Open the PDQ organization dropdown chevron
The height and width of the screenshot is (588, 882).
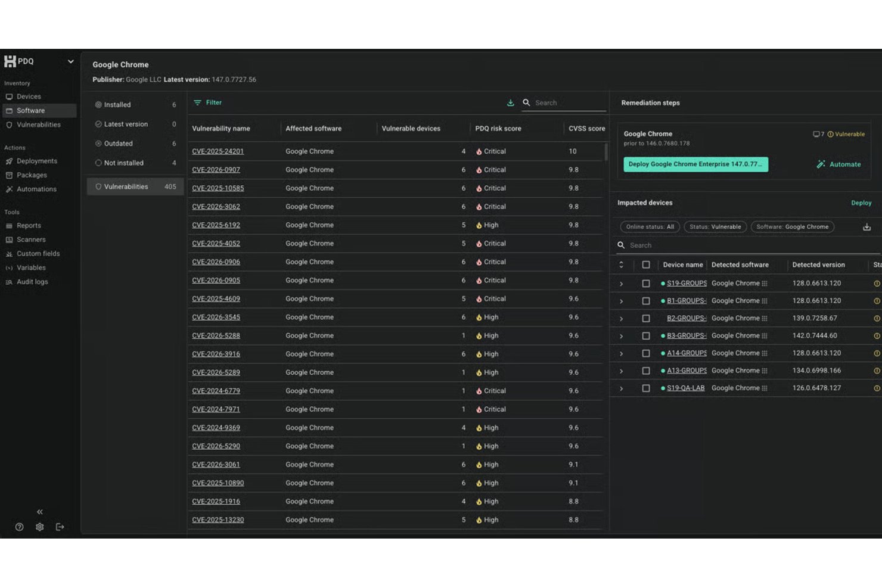click(x=70, y=61)
